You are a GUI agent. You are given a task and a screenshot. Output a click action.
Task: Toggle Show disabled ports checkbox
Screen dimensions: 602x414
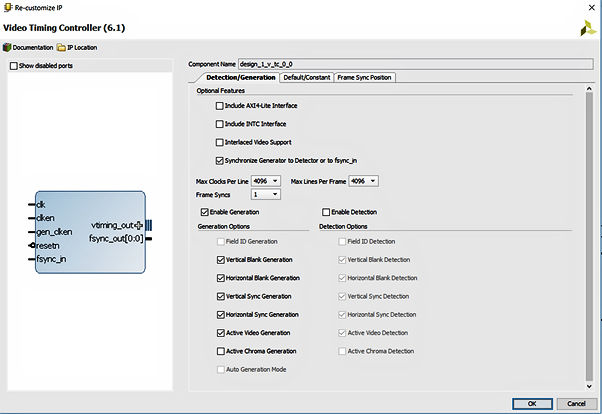[13, 66]
